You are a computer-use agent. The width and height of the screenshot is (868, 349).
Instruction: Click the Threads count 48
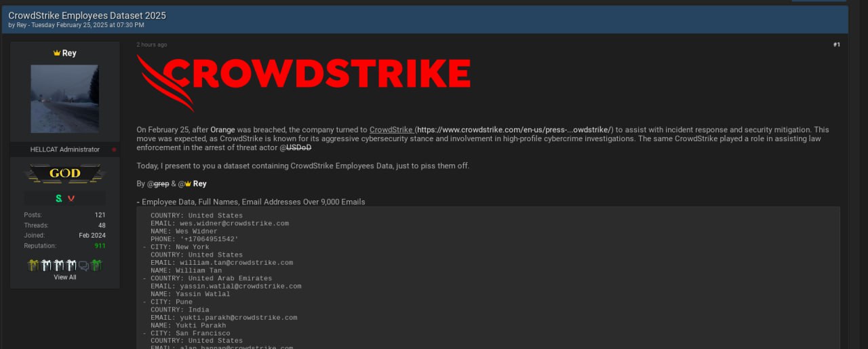pos(102,225)
